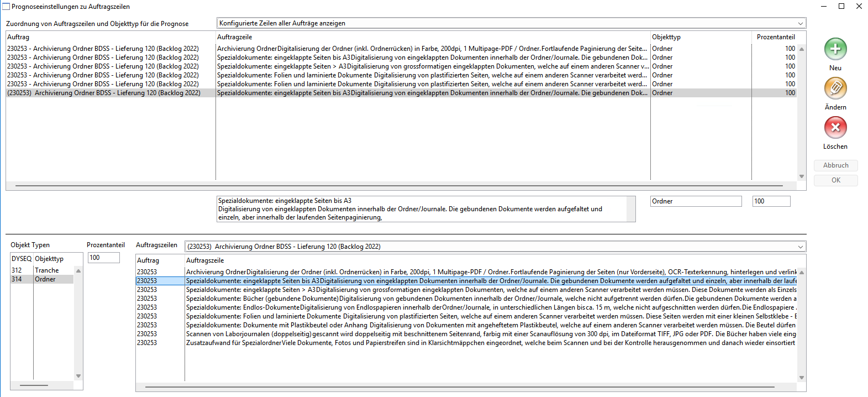Click the Ordner object type text field
This screenshot has width=868, height=397.
695,201
